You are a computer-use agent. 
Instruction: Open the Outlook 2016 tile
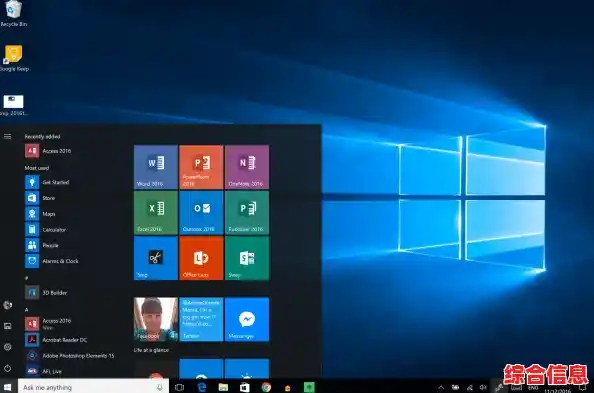[201, 213]
